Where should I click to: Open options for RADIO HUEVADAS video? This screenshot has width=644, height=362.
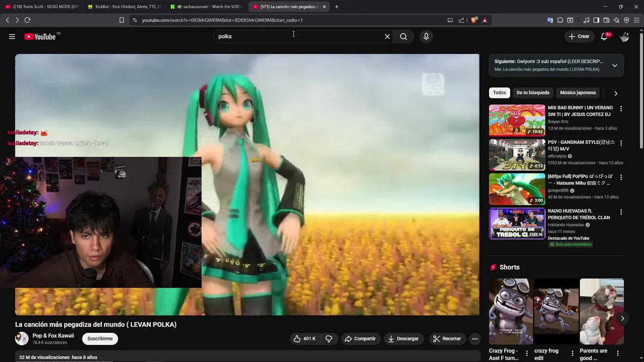pos(621,212)
